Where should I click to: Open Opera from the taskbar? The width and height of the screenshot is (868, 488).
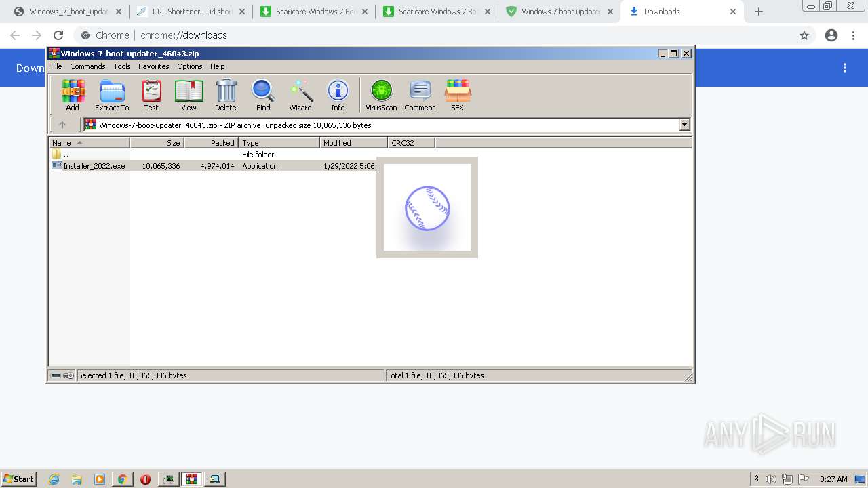[145, 479]
